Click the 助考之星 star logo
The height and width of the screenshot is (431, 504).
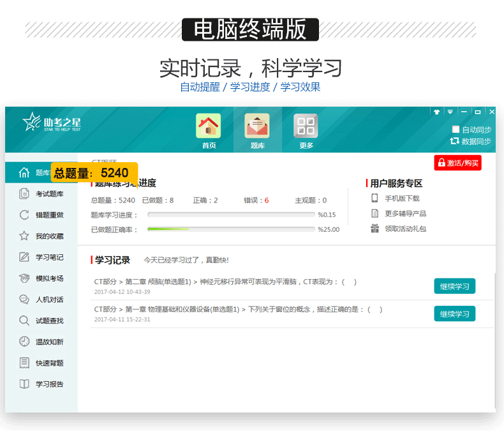pyautogui.click(x=52, y=122)
